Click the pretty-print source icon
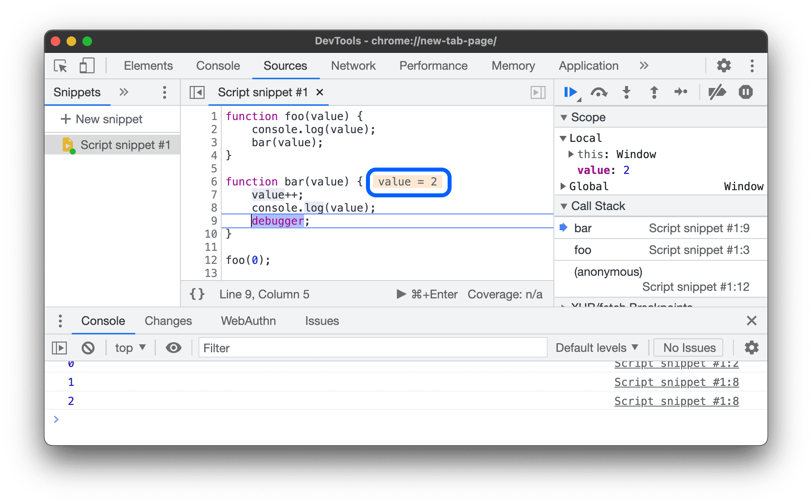 click(197, 293)
